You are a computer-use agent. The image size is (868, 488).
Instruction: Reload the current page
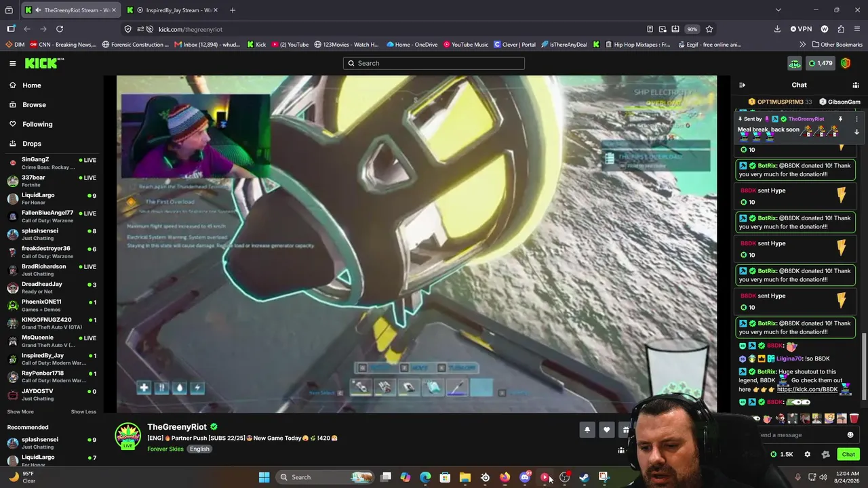(60, 29)
